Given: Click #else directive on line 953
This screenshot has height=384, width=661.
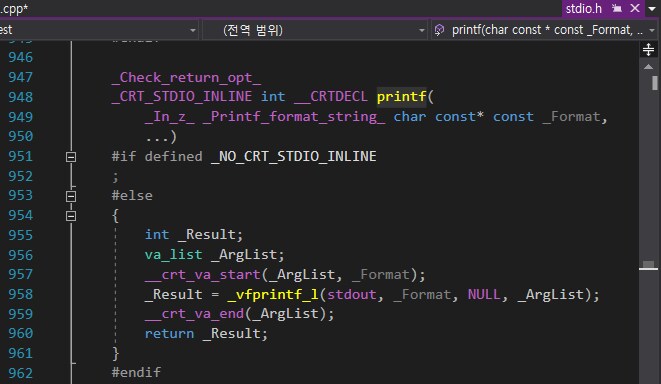Looking at the screenshot, I should tap(132, 196).
